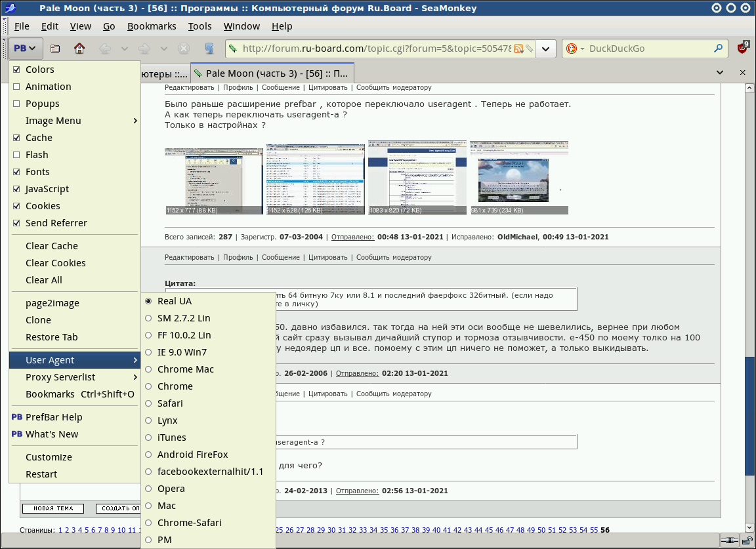756x549 pixels.
Task: Open the address bar history dropdown
Action: pyautogui.click(x=546, y=49)
